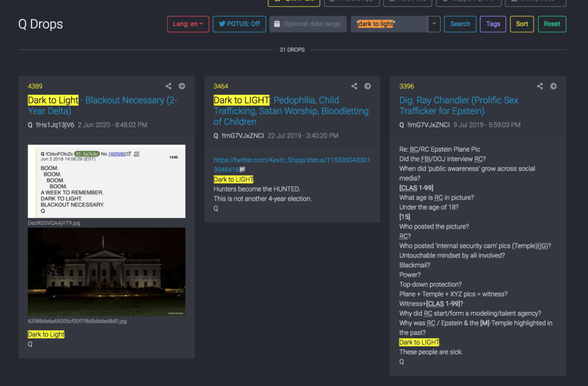The image size is (588, 386).
Task: Share drop 3464 using its share icon
Action: (x=354, y=87)
